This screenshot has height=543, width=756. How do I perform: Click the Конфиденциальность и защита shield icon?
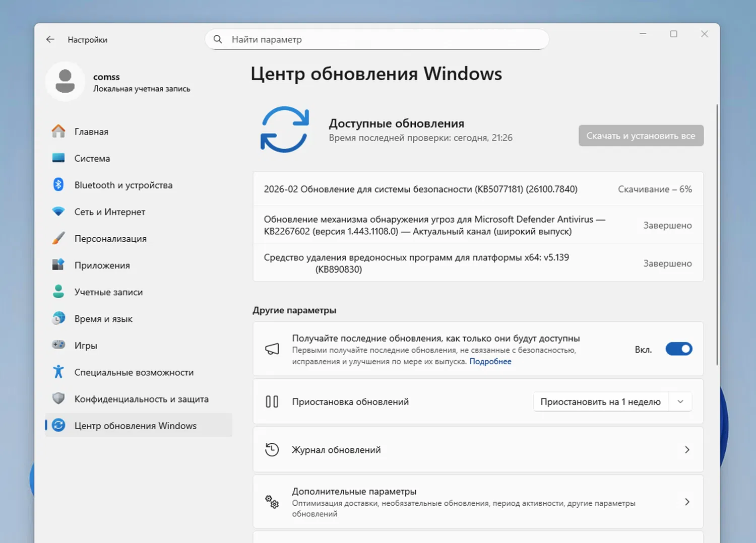click(58, 398)
